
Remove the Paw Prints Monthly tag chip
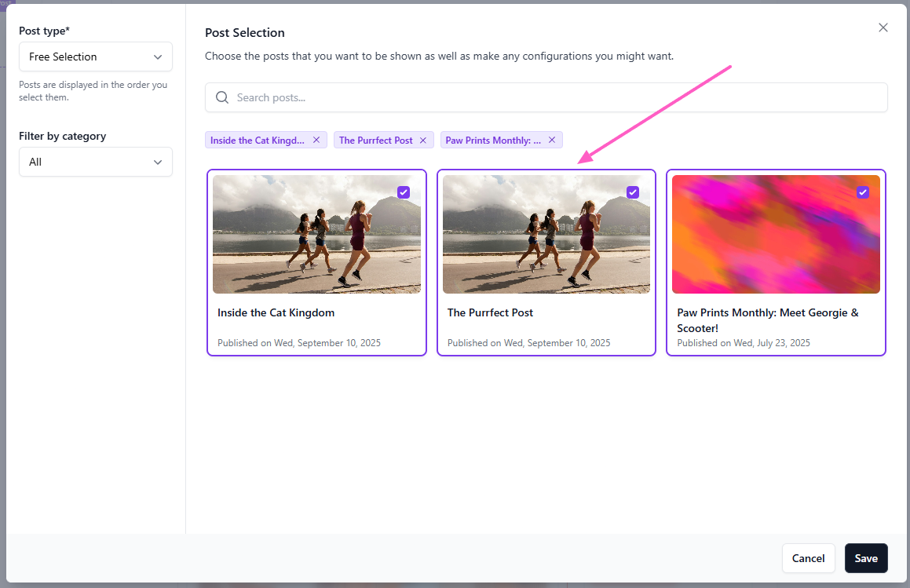tap(552, 141)
